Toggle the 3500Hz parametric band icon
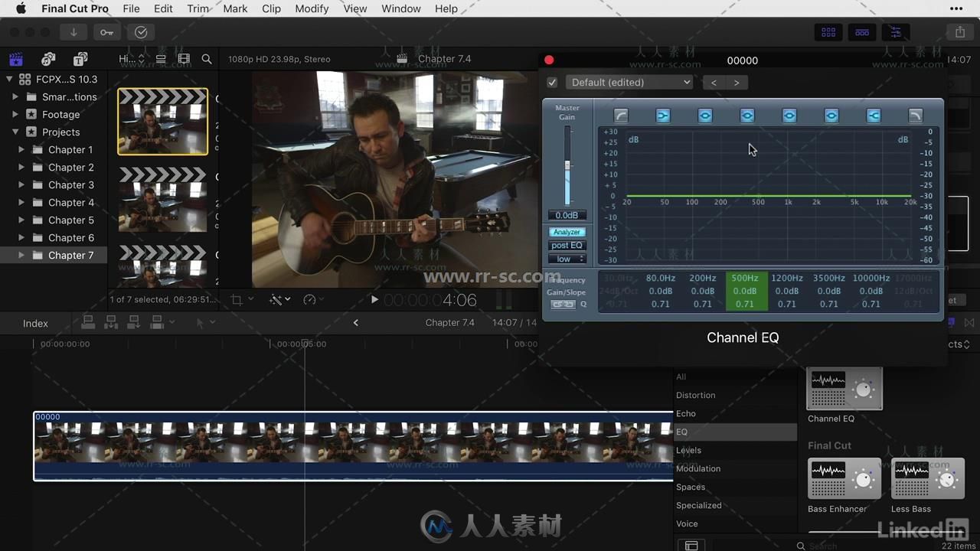980x551 pixels. click(x=831, y=116)
